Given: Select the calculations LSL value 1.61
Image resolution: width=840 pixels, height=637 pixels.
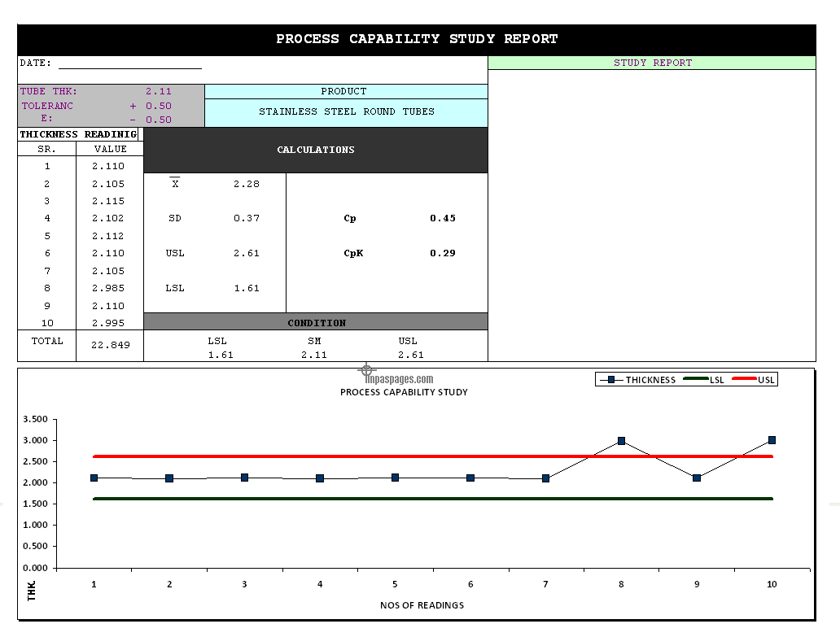Looking at the screenshot, I should tap(247, 288).
